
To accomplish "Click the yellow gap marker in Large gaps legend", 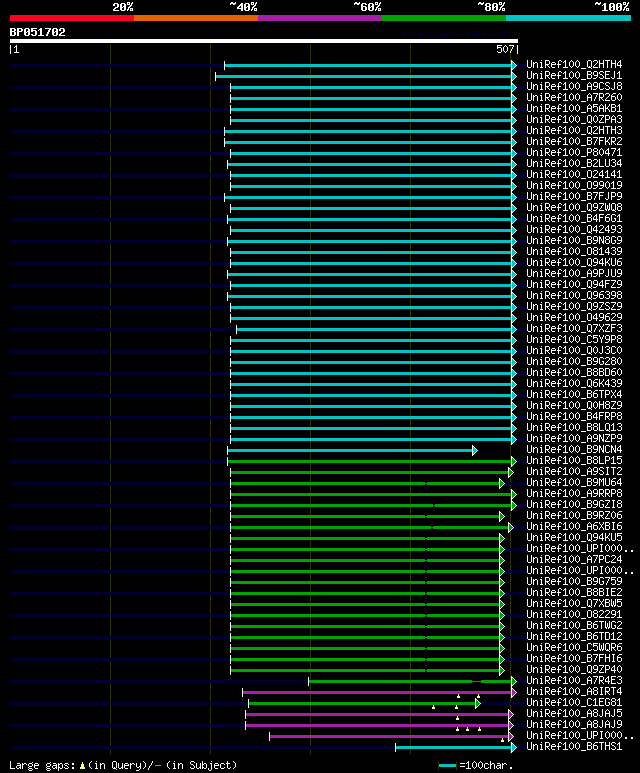I will (x=82, y=766).
